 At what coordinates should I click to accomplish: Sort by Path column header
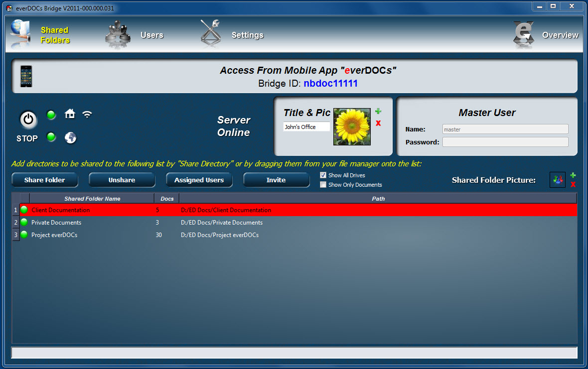pos(378,199)
